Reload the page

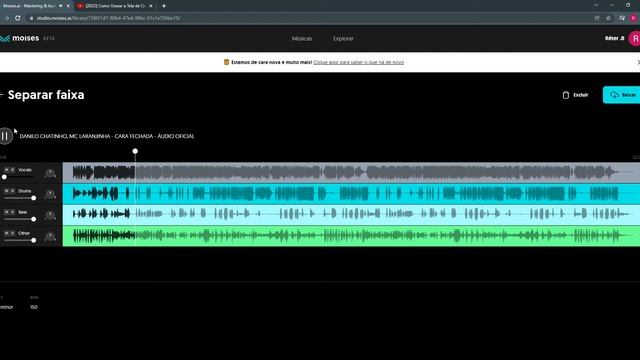point(18,18)
